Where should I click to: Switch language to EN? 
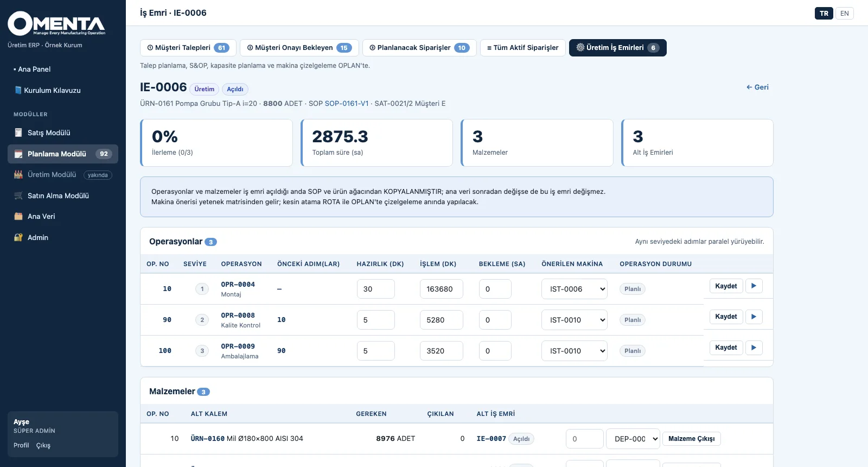845,14
